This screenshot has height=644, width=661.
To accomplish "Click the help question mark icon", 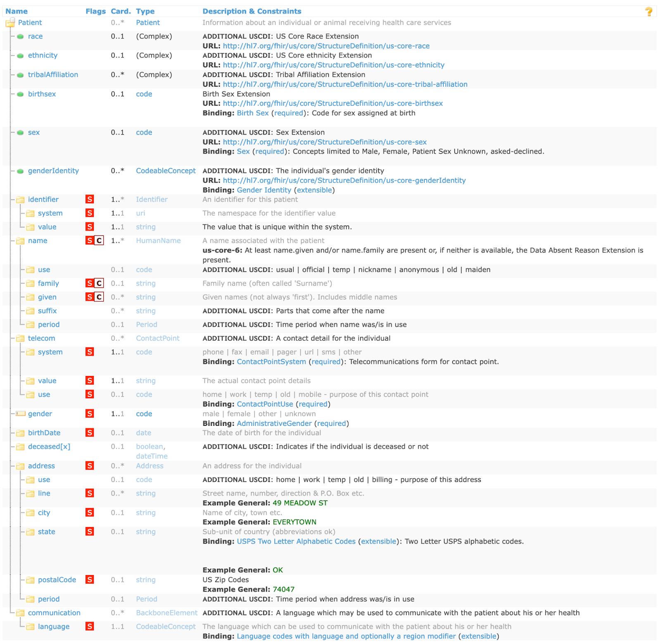I will [649, 12].
